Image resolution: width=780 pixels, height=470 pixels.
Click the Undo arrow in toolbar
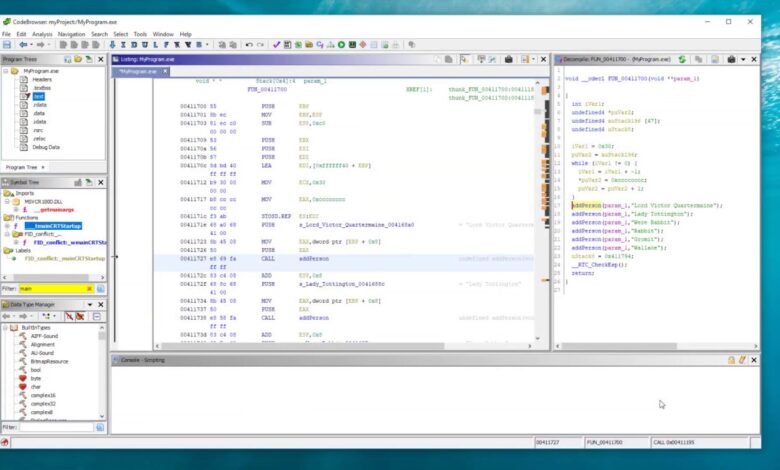[249, 45]
